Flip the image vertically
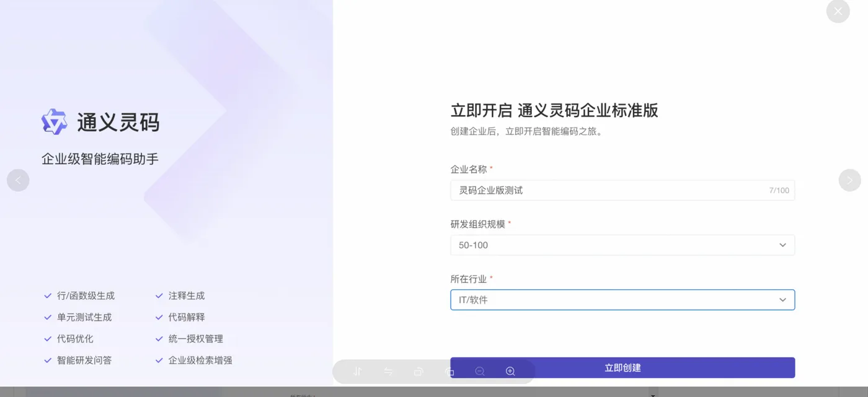 pyautogui.click(x=357, y=372)
